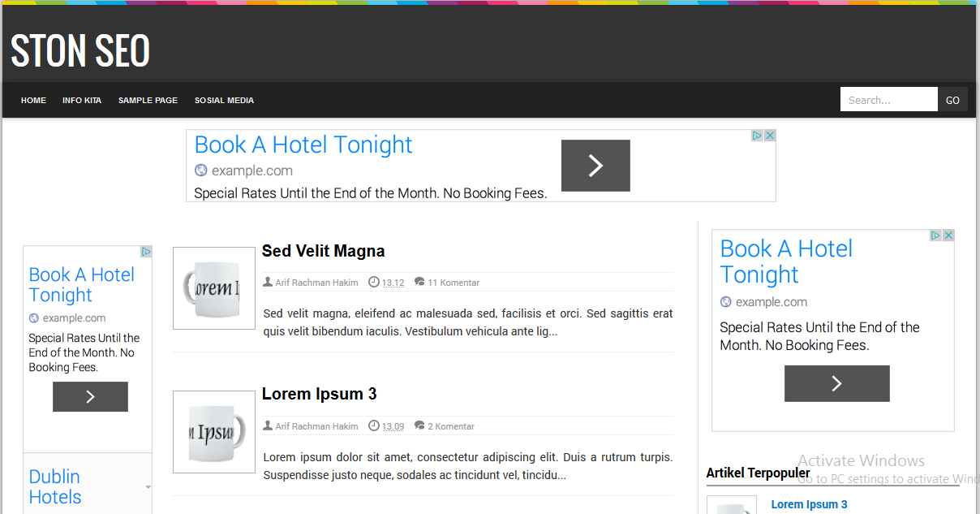
Task: Dismiss the right sidebar hotel ad
Action: 948,235
